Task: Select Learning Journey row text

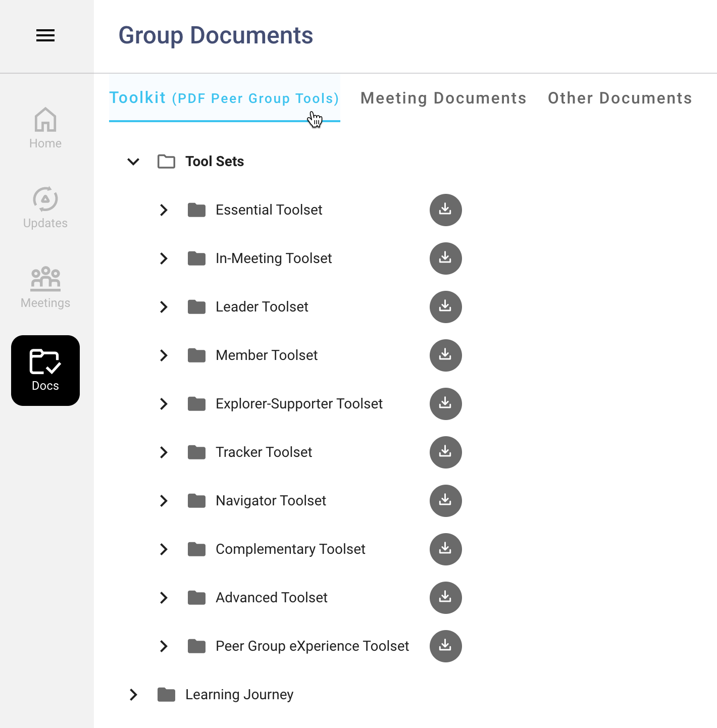Action: [239, 695]
